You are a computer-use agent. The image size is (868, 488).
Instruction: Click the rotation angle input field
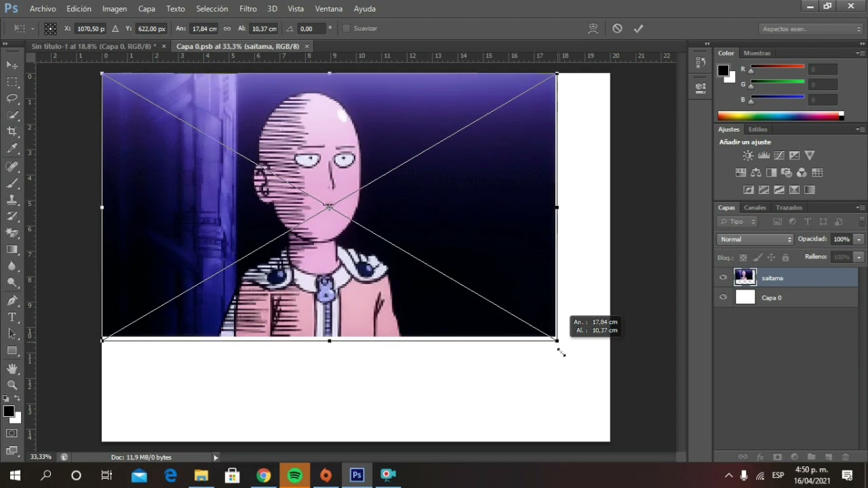[312, 28]
